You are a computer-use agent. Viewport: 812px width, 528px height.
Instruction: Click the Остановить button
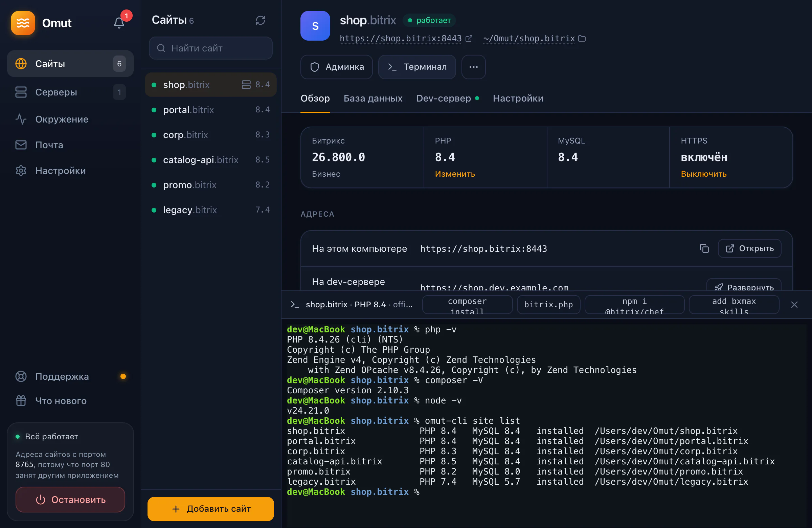pos(70,499)
